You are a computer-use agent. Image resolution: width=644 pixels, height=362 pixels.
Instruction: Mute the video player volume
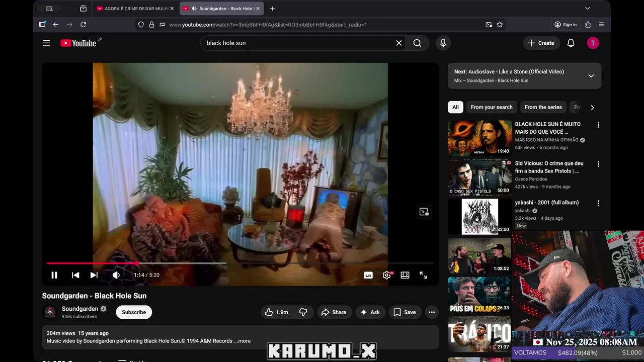pyautogui.click(x=116, y=275)
